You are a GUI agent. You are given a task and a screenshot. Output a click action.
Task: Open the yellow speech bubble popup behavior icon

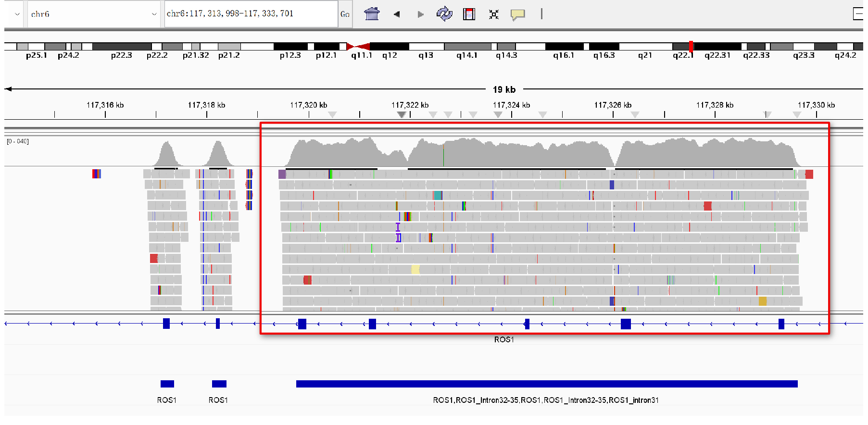[517, 14]
